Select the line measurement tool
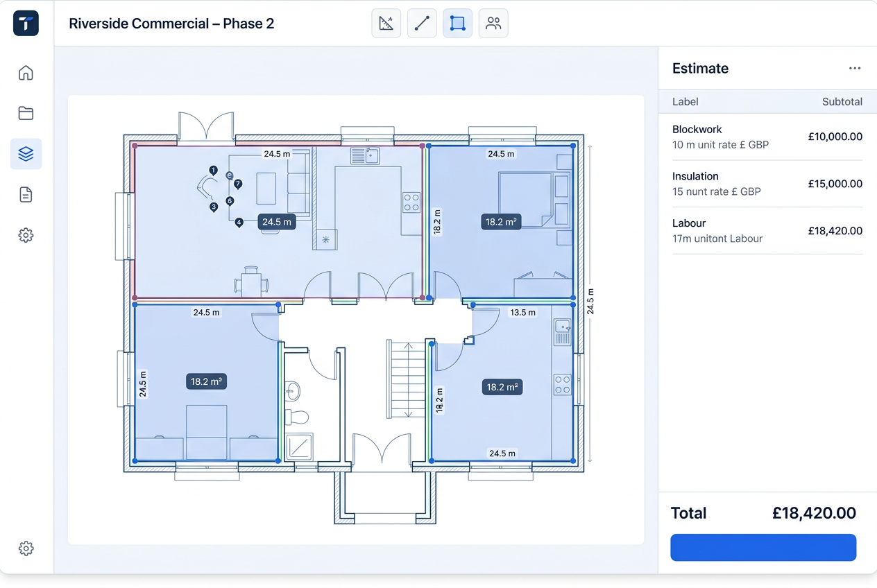The width and height of the screenshot is (877, 588). coord(422,24)
